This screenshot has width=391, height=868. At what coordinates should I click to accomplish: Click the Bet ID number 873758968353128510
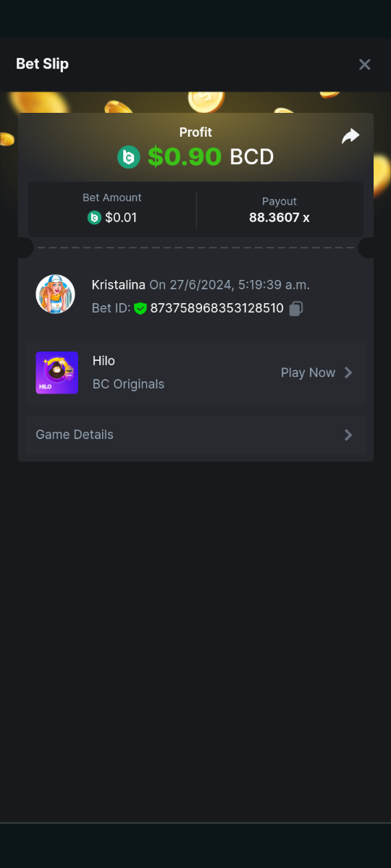point(216,308)
